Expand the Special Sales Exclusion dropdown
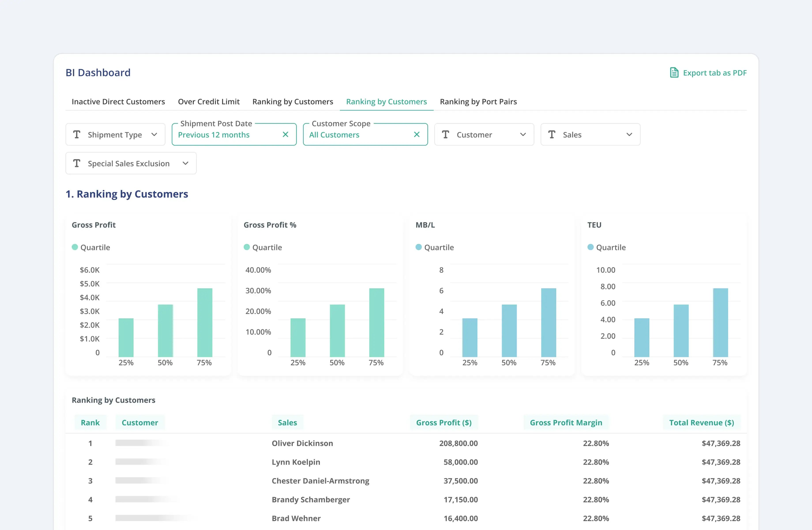Screen dimensions: 812x530 point(185,163)
